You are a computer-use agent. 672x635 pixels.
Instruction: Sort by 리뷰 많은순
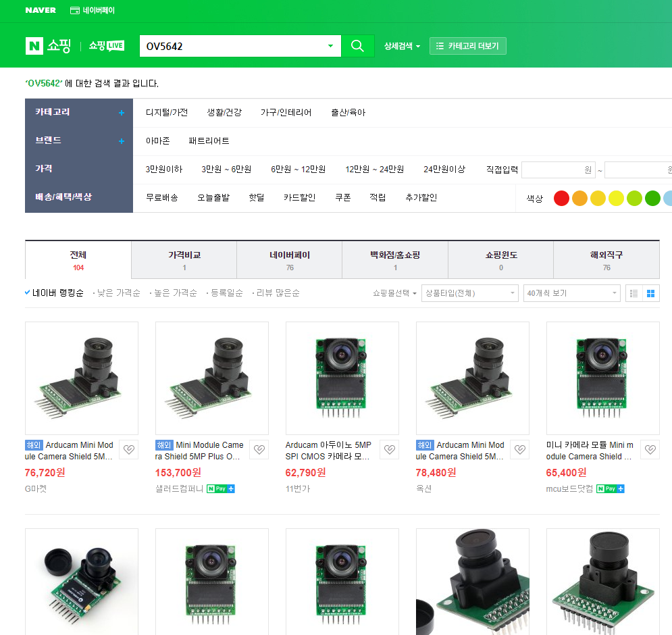point(278,293)
